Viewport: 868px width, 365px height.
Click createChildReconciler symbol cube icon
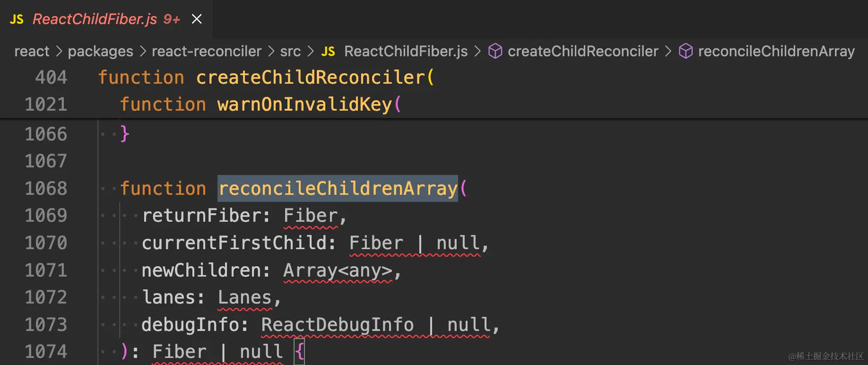pyautogui.click(x=495, y=51)
